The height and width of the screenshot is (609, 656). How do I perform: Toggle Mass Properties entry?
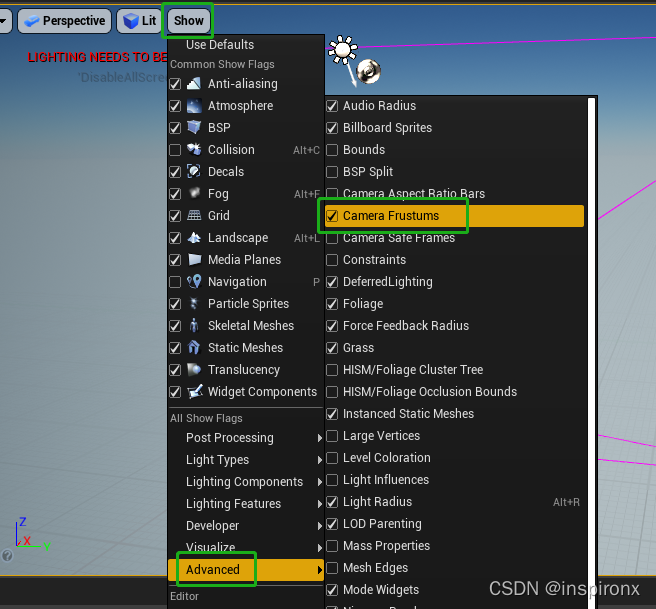(x=455, y=546)
